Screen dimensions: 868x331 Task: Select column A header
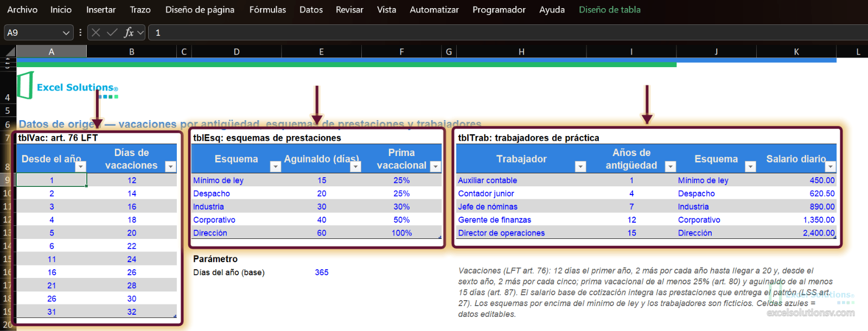point(52,52)
